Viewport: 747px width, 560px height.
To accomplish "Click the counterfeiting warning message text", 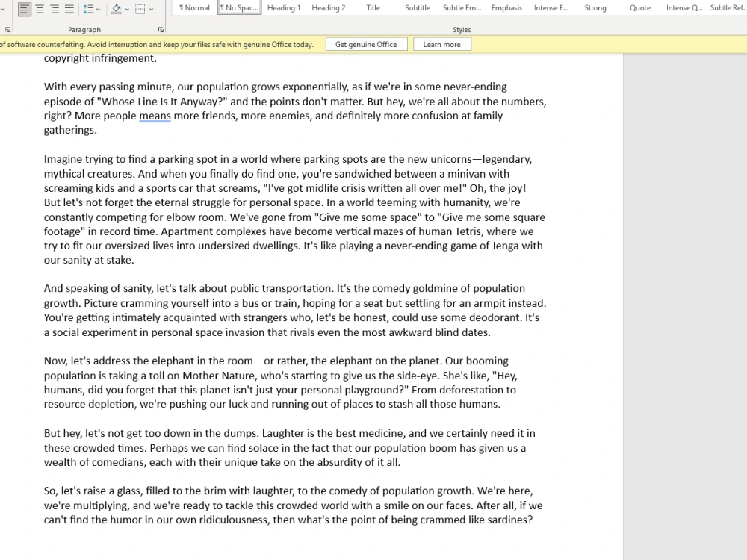I will click(157, 44).
